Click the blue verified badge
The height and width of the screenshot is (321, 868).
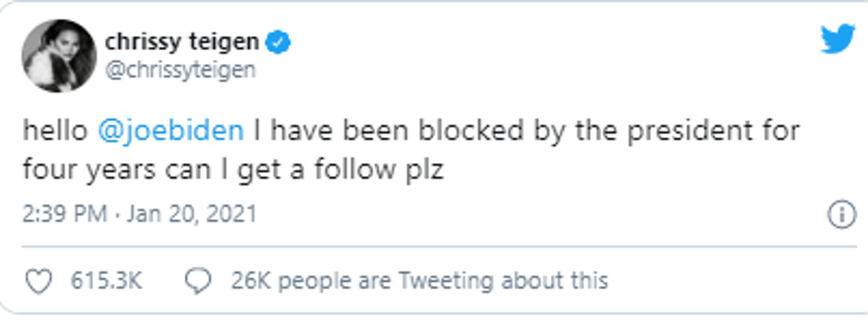278,42
